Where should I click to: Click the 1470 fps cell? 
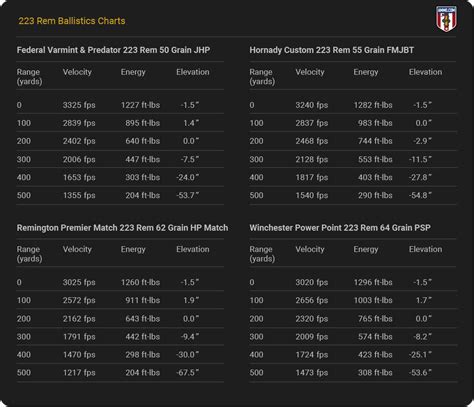pyautogui.click(x=79, y=355)
